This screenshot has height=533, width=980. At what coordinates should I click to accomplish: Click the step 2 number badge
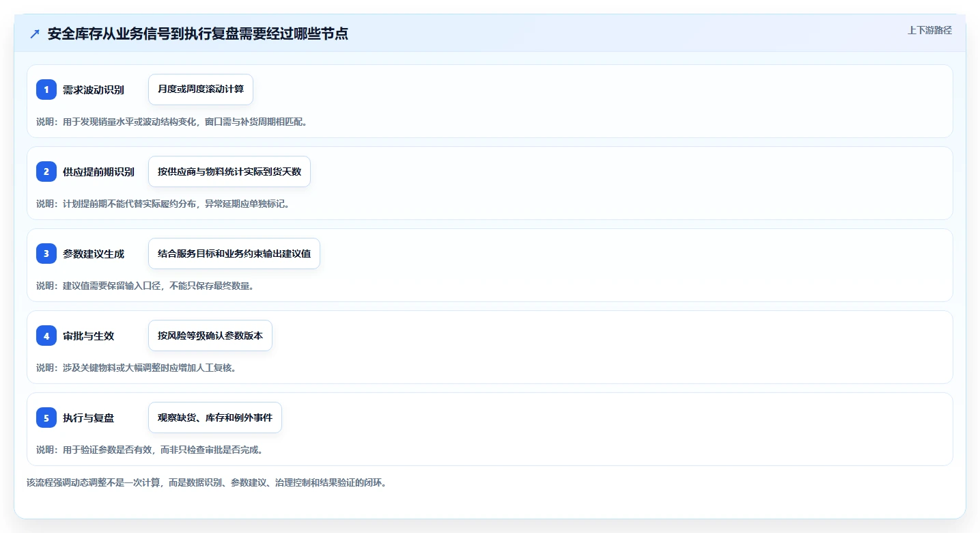point(46,172)
